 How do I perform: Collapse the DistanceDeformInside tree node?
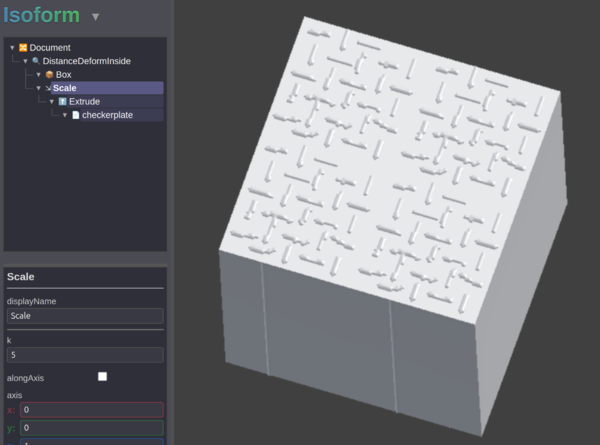[25, 61]
